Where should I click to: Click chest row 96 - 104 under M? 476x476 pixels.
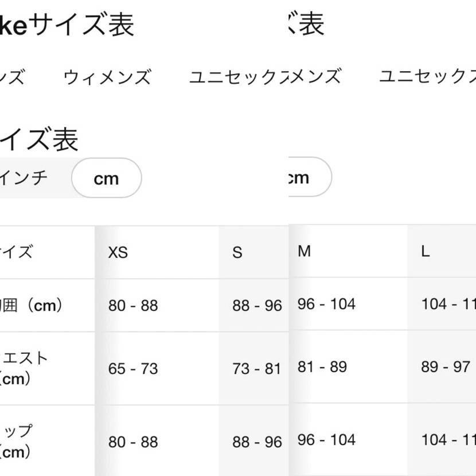tap(326, 304)
